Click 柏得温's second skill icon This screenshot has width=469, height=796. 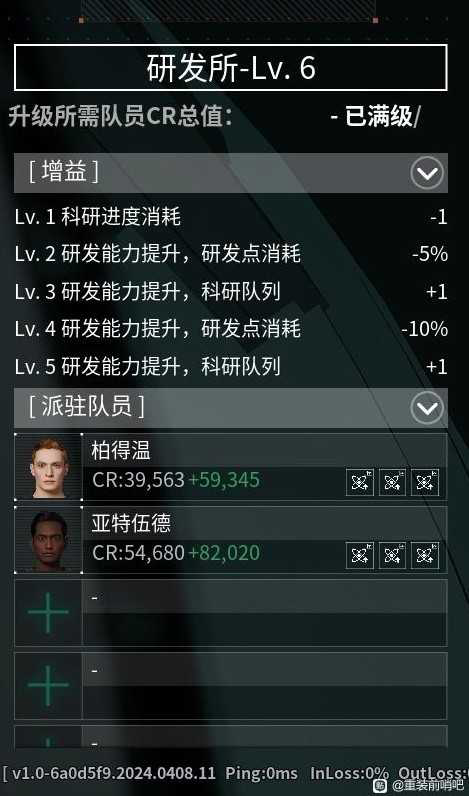392,482
